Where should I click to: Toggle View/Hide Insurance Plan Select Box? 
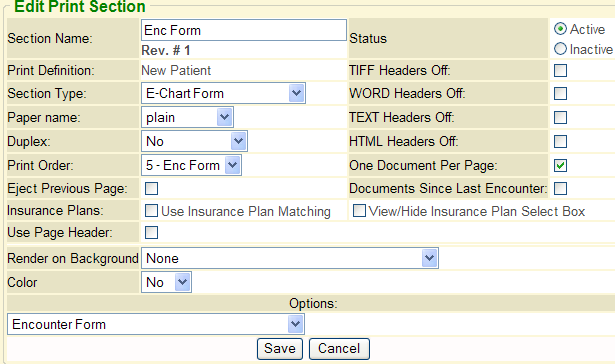[x=359, y=211]
